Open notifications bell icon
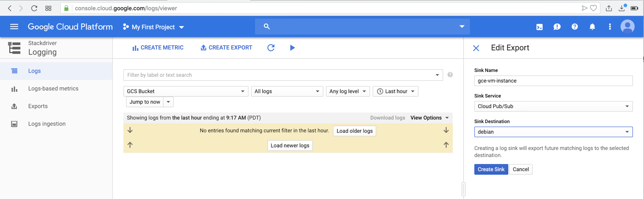644x199 pixels. pos(592,27)
